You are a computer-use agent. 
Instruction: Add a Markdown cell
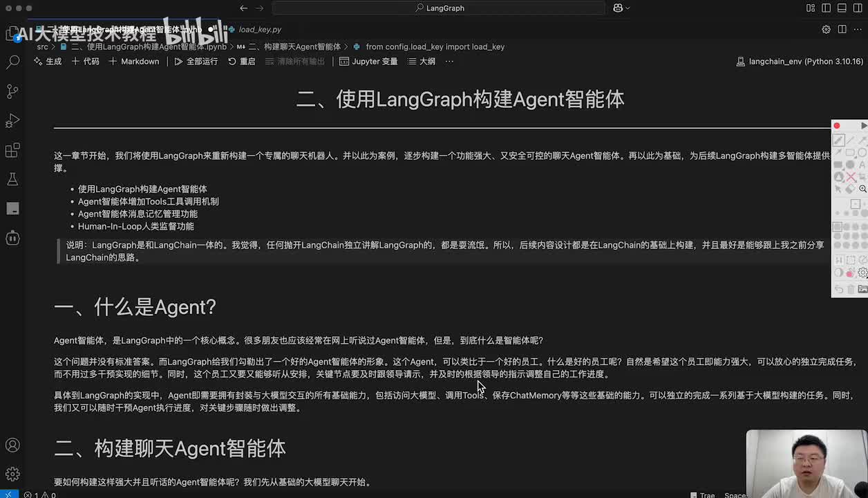134,62
